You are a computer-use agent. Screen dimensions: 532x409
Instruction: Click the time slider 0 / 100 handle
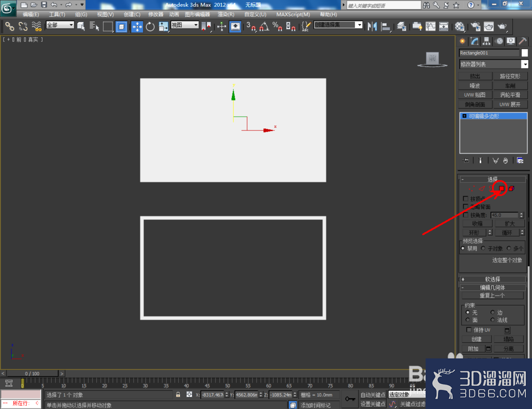[32, 373]
